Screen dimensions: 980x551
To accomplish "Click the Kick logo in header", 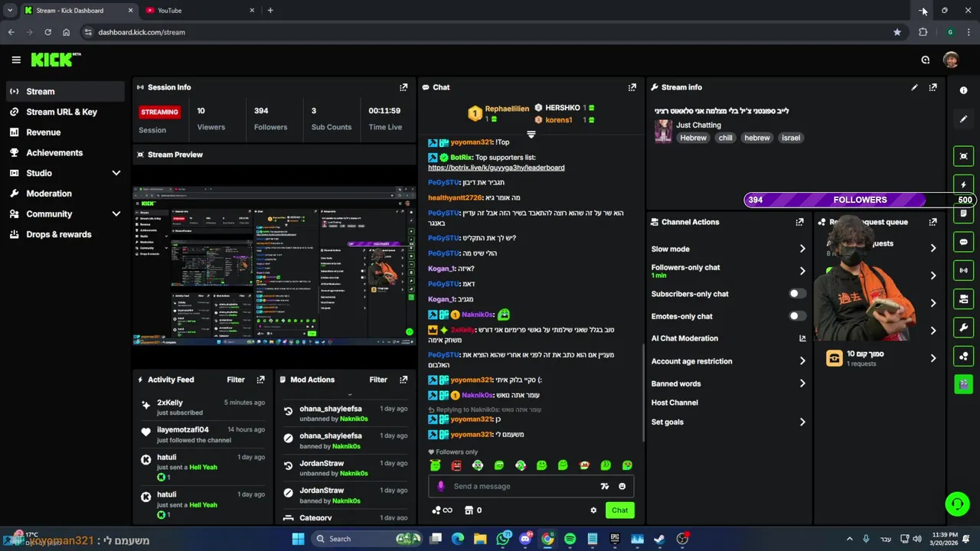I will click(56, 60).
